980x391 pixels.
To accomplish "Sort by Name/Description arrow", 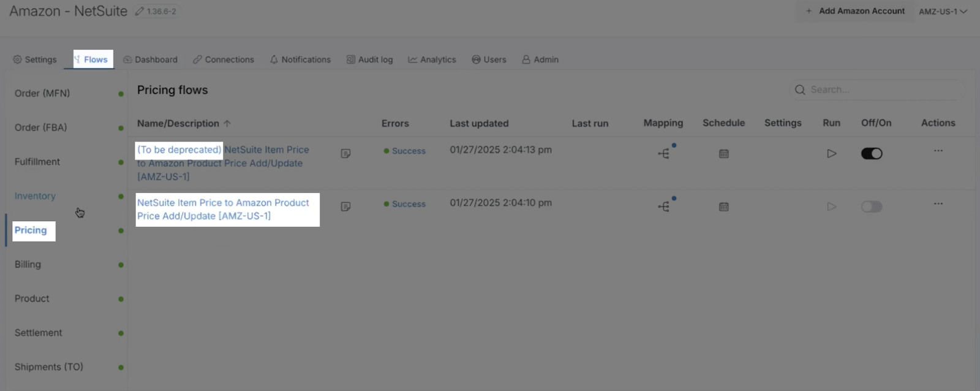I will (x=227, y=123).
